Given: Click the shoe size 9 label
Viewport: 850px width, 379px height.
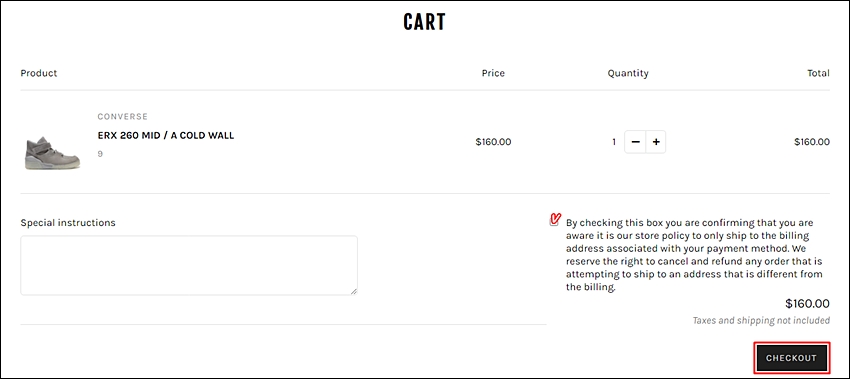Looking at the screenshot, I should click(100, 154).
